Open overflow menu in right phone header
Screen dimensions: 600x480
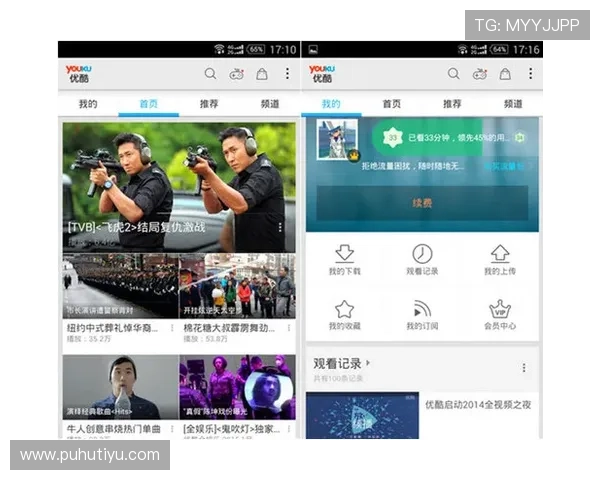(x=531, y=73)
